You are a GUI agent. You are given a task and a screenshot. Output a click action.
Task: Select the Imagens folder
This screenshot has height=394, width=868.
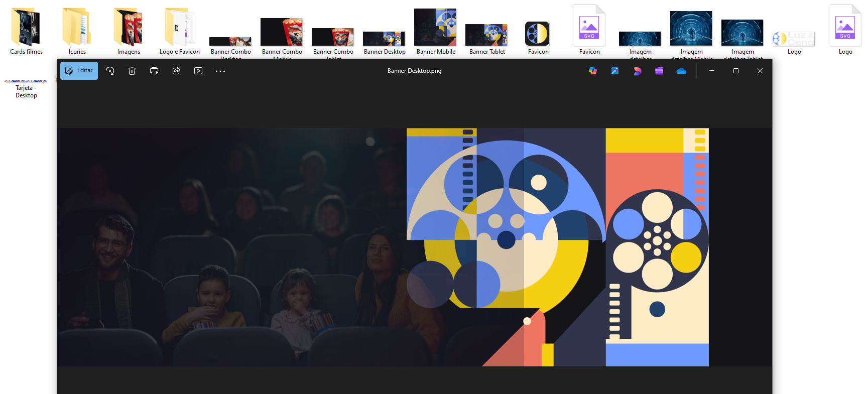pos(129,31)
